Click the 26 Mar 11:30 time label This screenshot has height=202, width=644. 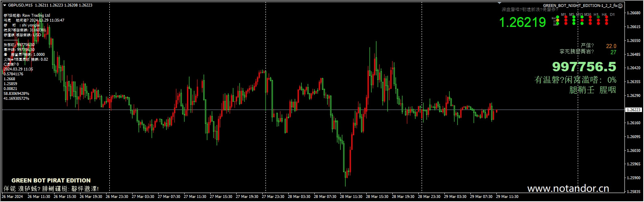[39, 197]
